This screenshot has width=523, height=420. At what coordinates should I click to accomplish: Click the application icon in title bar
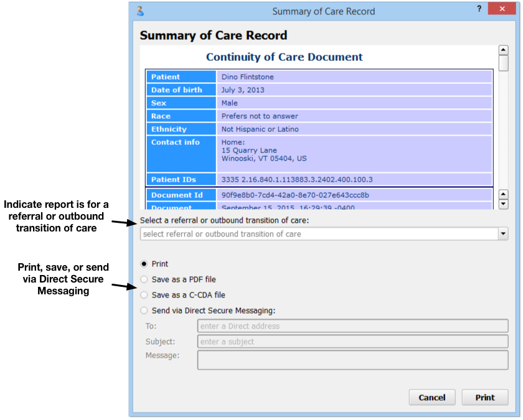click(x=141, y=11)
